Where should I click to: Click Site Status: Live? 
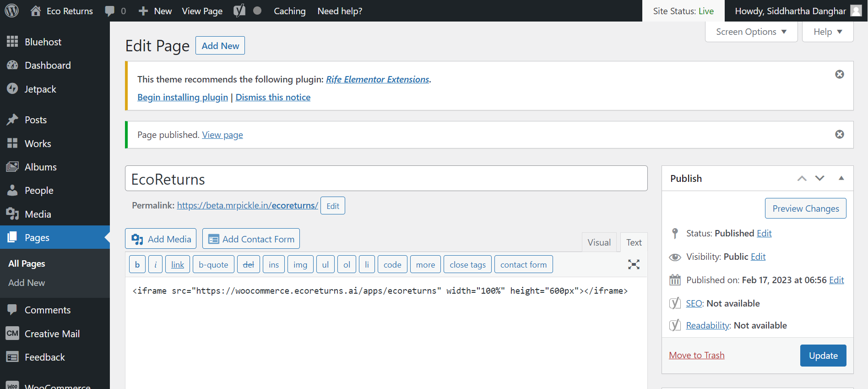click(683, 11)
